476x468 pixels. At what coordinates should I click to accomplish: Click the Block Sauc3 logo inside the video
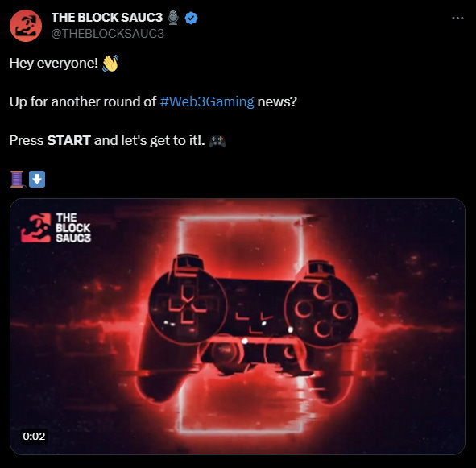click(x=35, y=228)
